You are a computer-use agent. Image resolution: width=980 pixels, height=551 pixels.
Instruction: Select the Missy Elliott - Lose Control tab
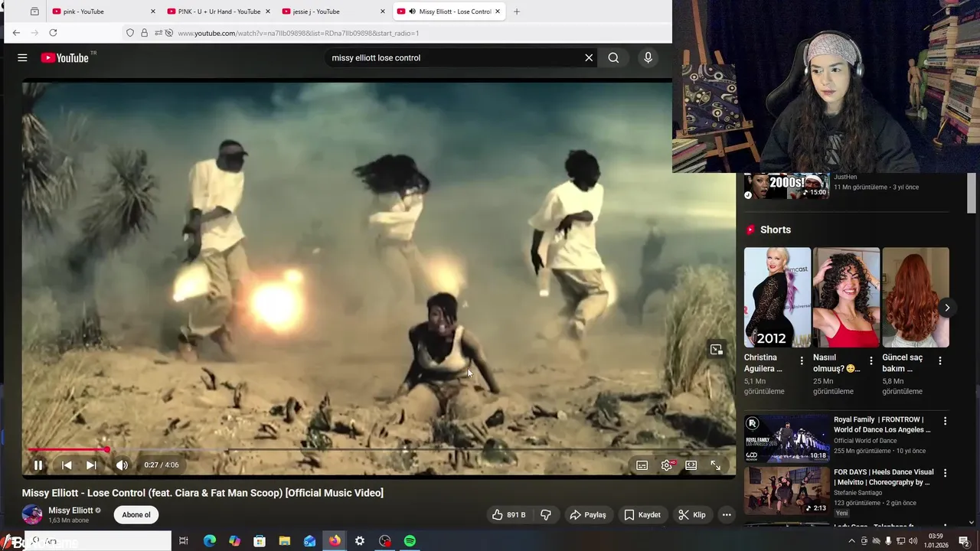[448, 11]
